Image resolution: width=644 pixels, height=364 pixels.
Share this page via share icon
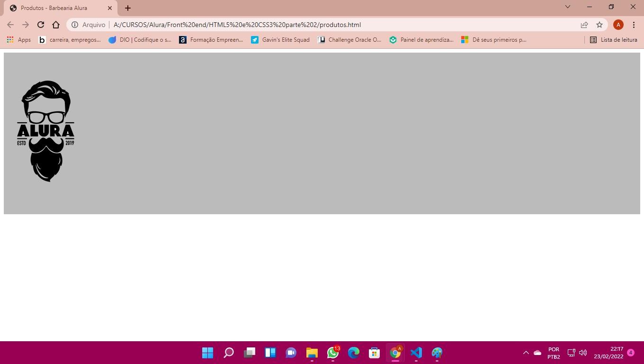point(584,25)
